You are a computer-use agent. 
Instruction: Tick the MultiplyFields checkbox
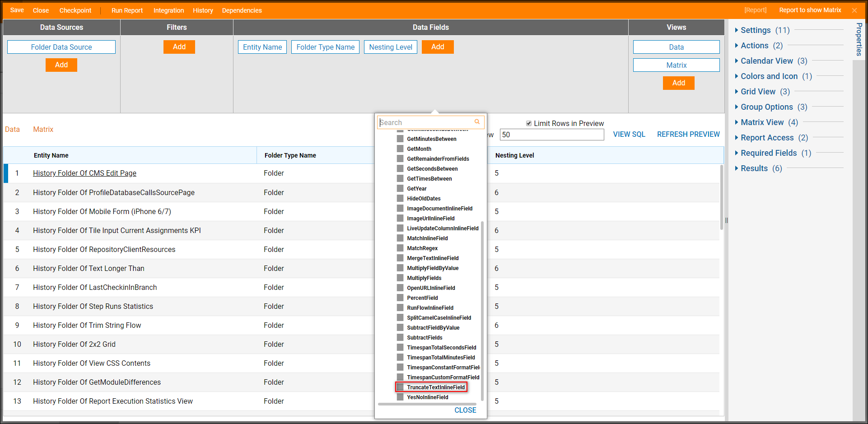tap(400, 278)
